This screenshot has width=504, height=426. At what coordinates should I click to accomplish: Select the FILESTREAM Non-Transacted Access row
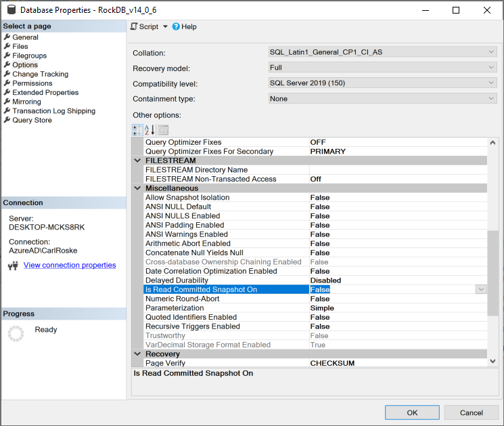[x=315, y=179]
